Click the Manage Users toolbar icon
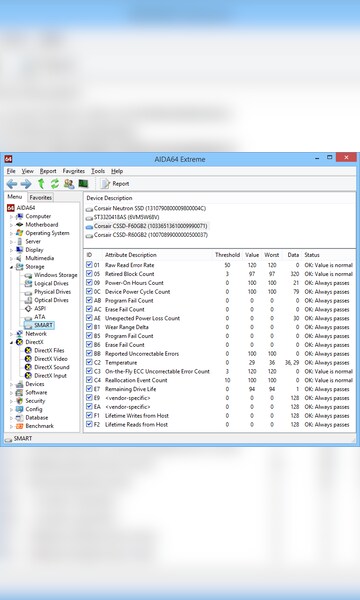Viewport: 360px width, 600px height. tap(69, 184)
